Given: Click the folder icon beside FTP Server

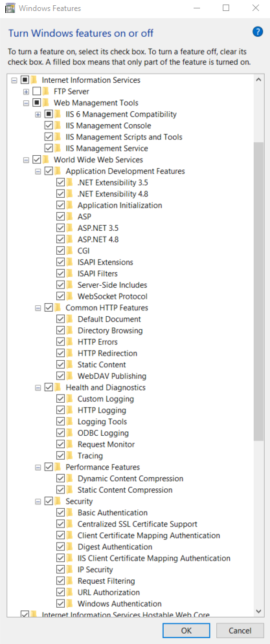Looking at the screenshot, I should click(46, 91).
